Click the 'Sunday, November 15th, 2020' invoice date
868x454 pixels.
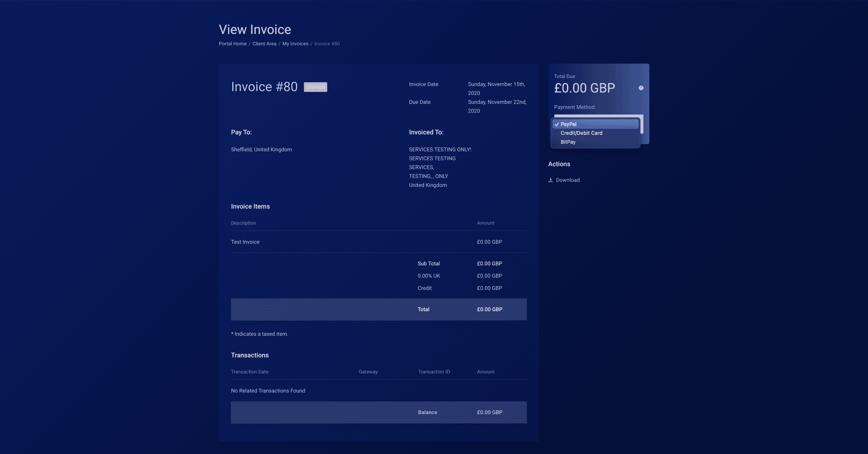tap(497, 88)
